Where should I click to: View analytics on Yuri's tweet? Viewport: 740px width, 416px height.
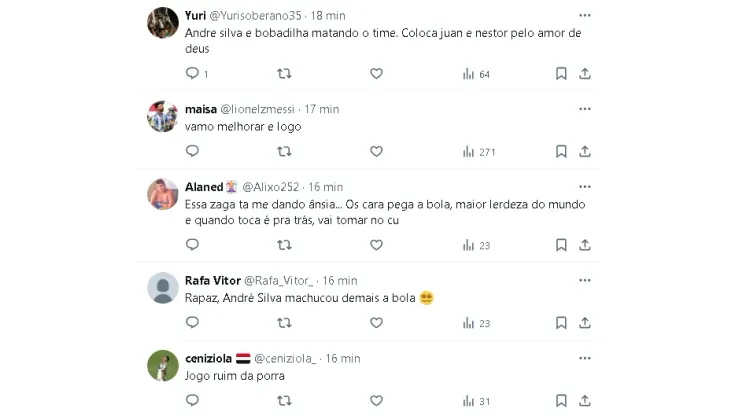477,74
